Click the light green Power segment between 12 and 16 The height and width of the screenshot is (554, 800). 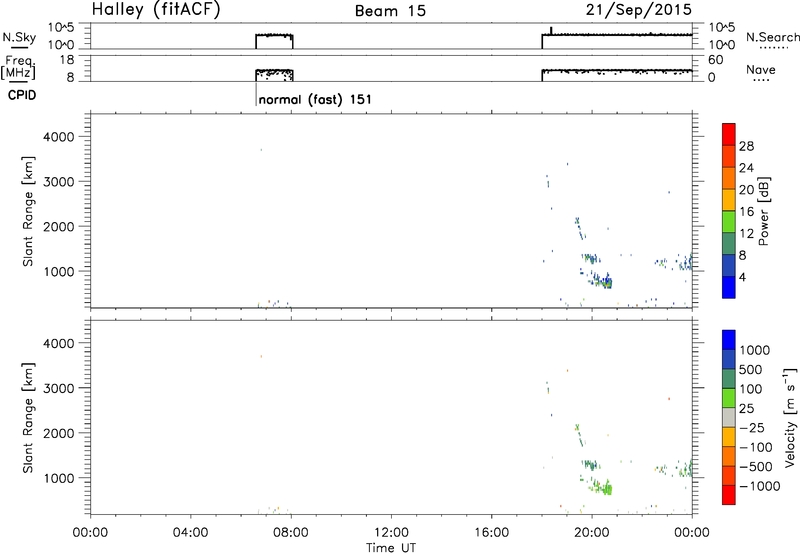click(729, 222)
